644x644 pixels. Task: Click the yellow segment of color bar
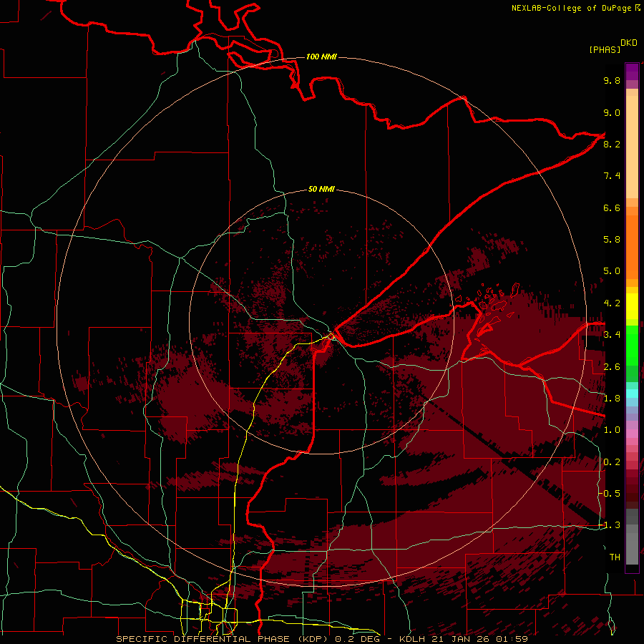[632, 306]
